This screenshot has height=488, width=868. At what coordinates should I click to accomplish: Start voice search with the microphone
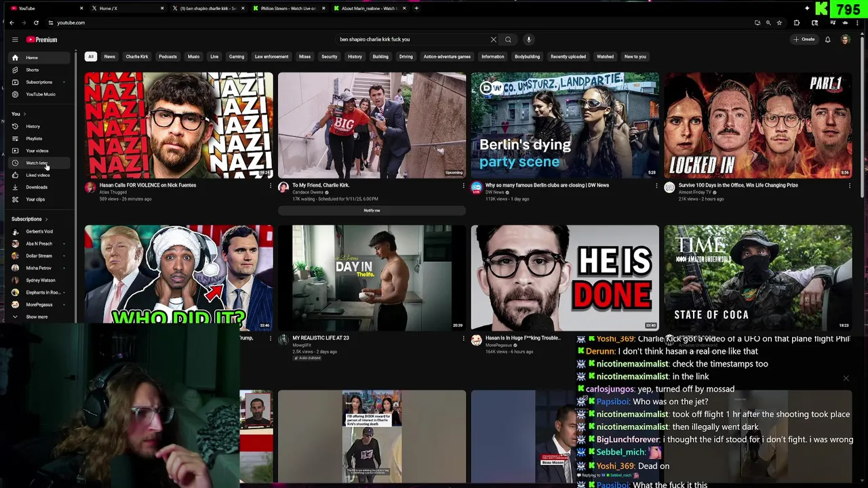click(529, 39)
